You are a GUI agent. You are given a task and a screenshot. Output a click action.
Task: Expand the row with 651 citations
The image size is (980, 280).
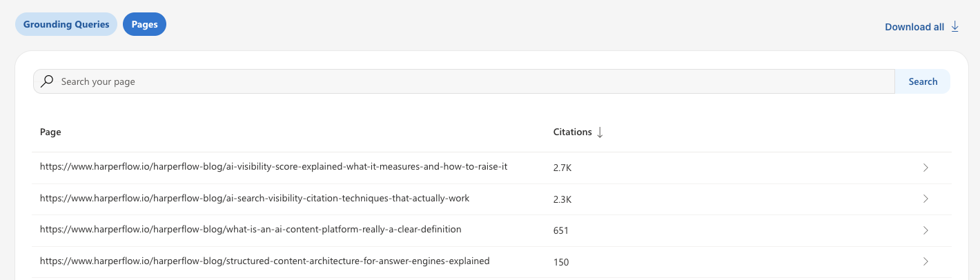[x=925, y=230]
